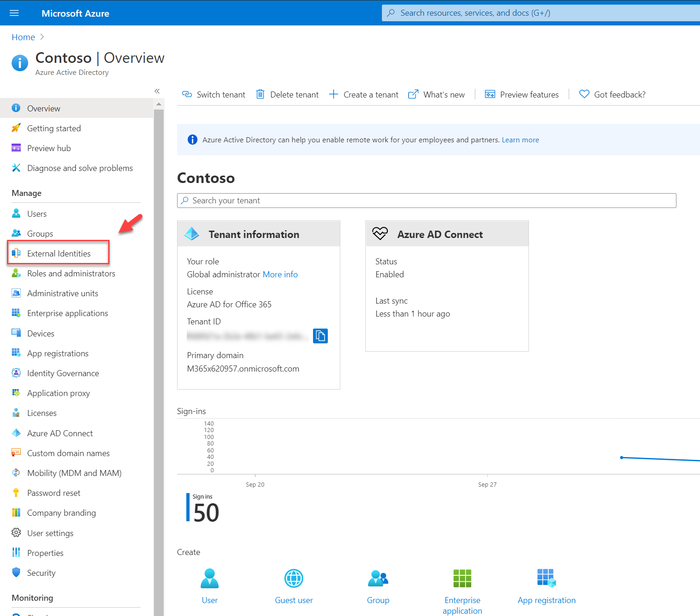The image size is (700, 616).
Task: Select the Users icon in Manage
Action: click(x=16, y=213)
